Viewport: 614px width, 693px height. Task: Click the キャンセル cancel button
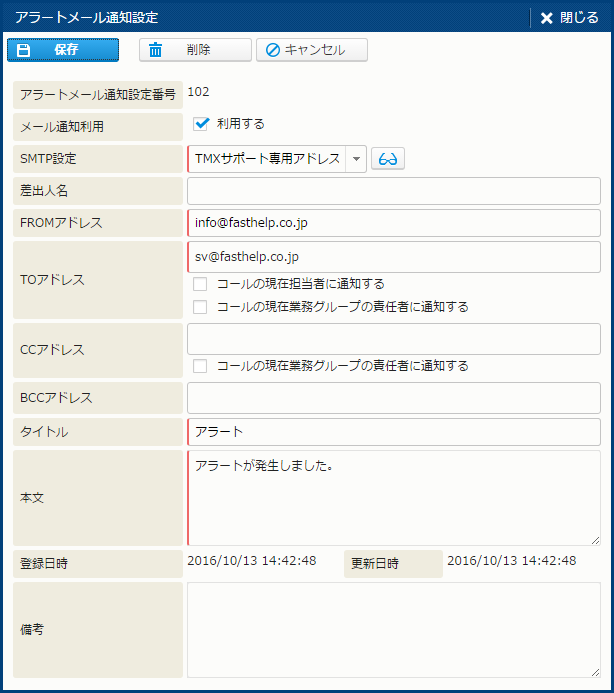pyautogui.click(x=312, y=50)
